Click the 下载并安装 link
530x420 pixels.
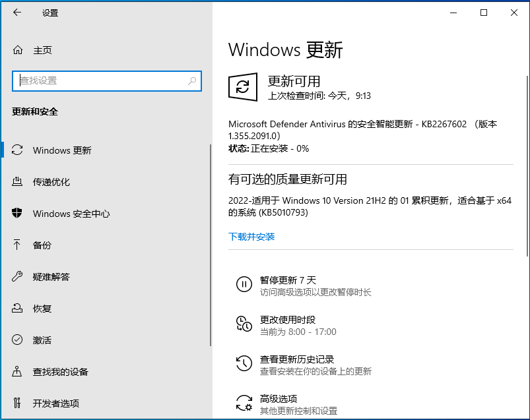(251, 237)
